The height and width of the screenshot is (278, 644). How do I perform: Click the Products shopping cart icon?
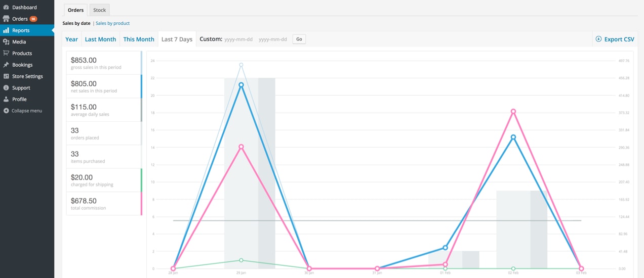coord(6,53)
